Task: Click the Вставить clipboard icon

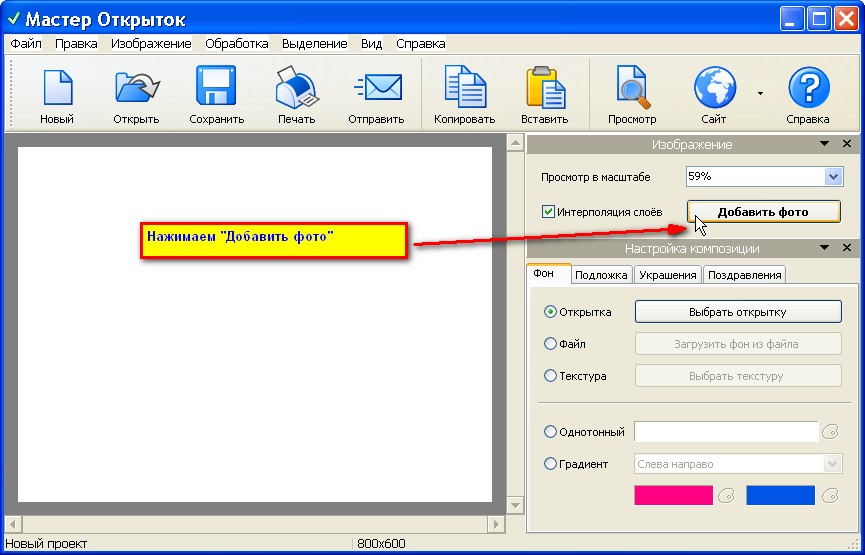Action: pos(544,87)
